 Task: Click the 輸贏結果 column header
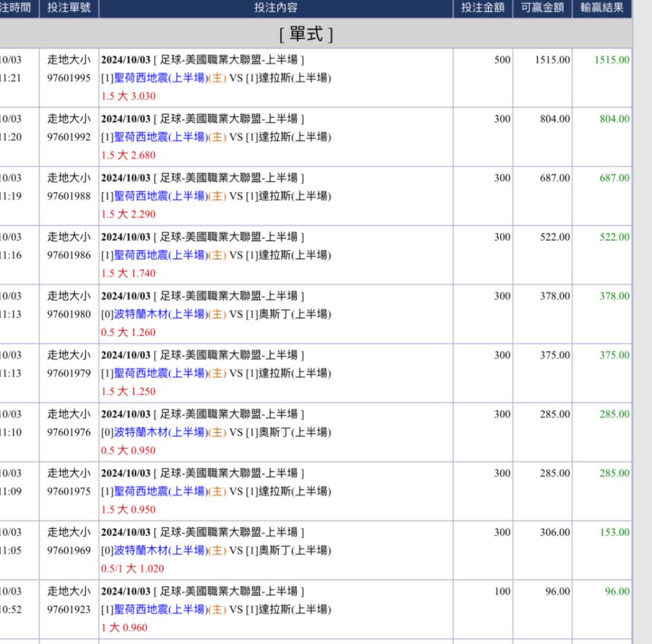coord(602,8)
